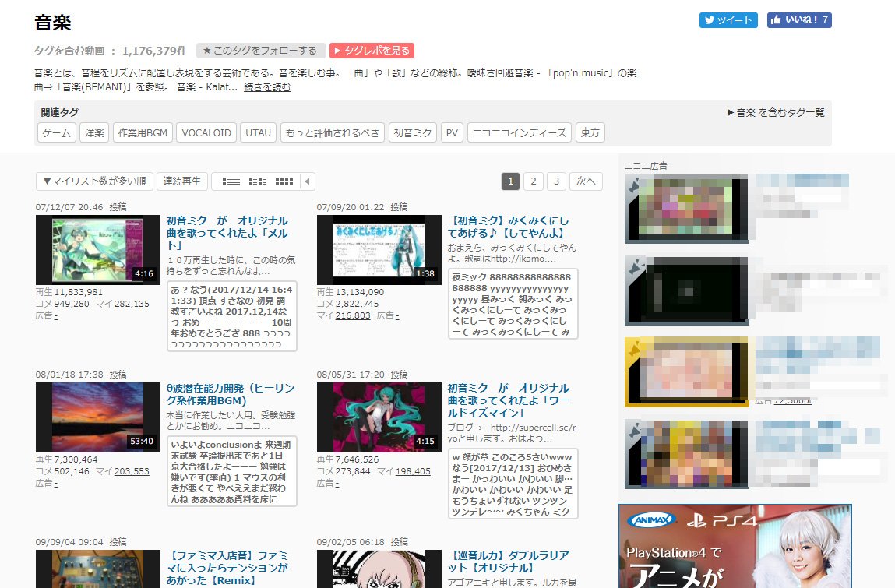
Task: Open fourth ニコニコ広告 thumbnail
Action: pos(687,454)
